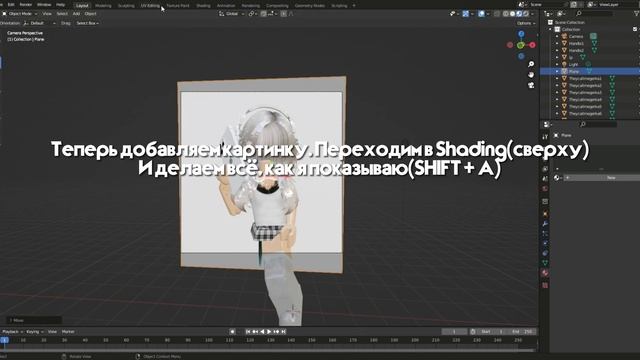Open the Modeling workspace tab
This screenshot has width=640, height=360.
pos(103,6)
